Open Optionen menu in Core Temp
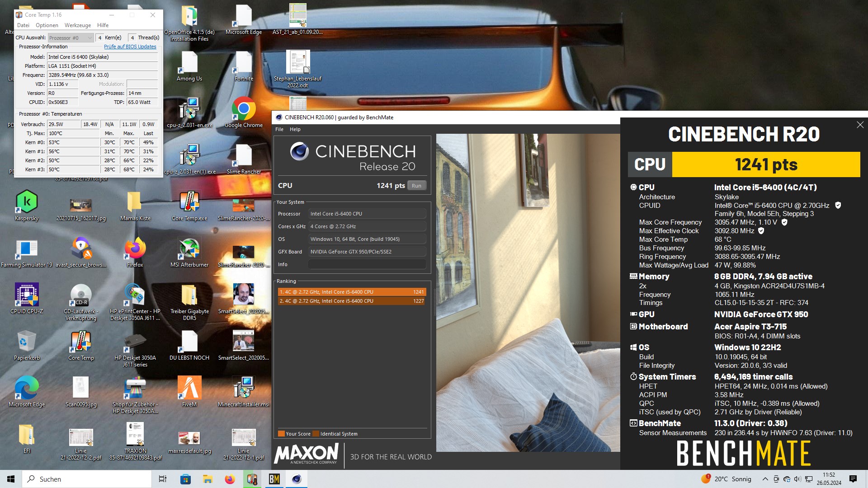This screenshot has width=868, height=488. tap(47, 25)
